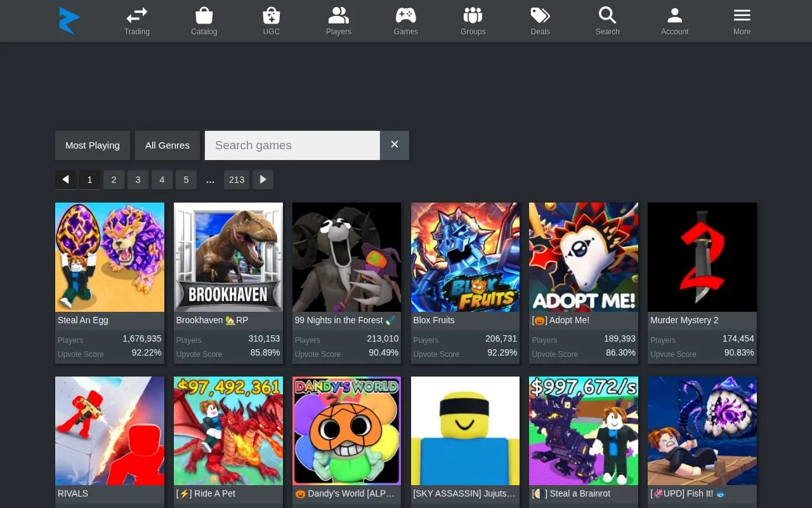The width and height of the screenshot is (812, 508).
Task: Jump to page 2
Action: pos(114,180)
